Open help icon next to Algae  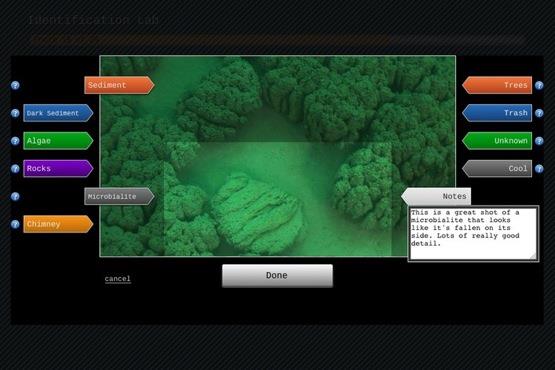pos(15,141)
